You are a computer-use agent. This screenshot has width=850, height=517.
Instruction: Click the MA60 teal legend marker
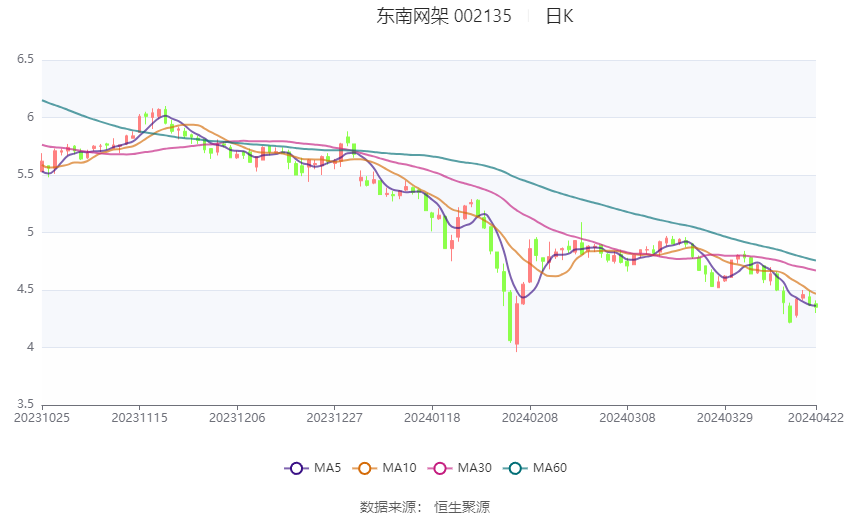(512, 468)
